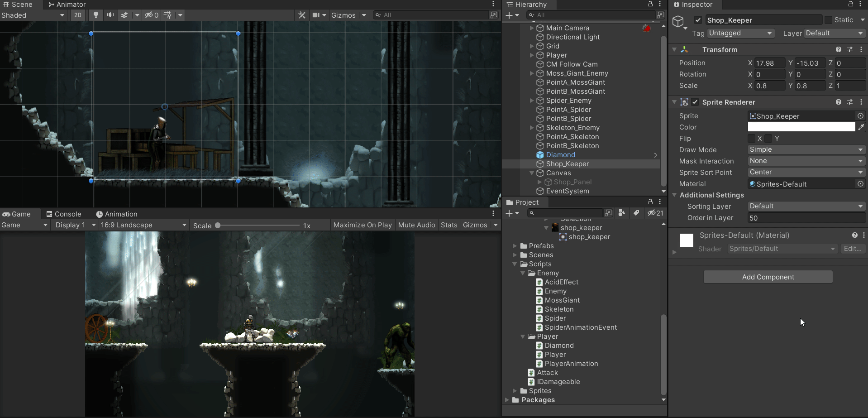This screenshot has height=418, width=868.
Task: Open the Sprite Sort Point dropdown
Action: coord(806,172)
